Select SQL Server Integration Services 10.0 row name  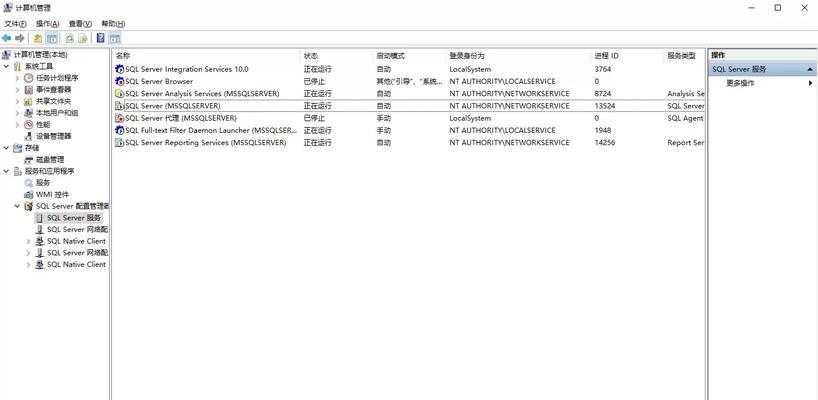[187, 69]
